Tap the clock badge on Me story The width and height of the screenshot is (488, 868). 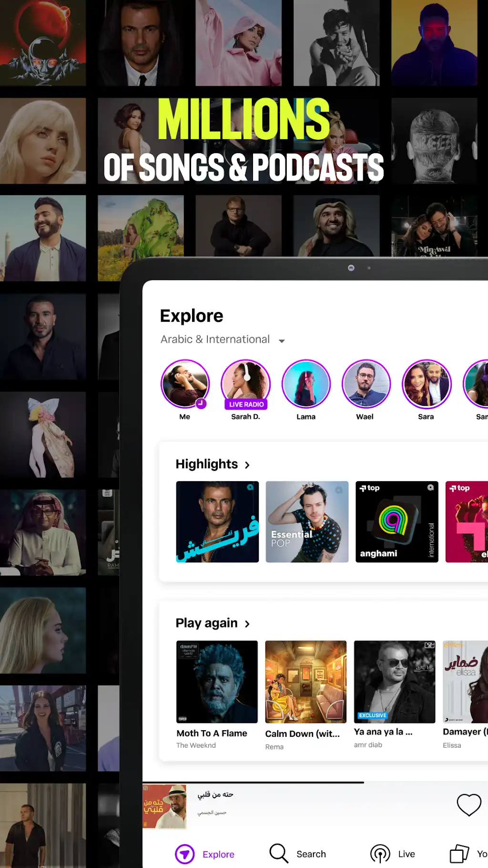tap(201, 403)
